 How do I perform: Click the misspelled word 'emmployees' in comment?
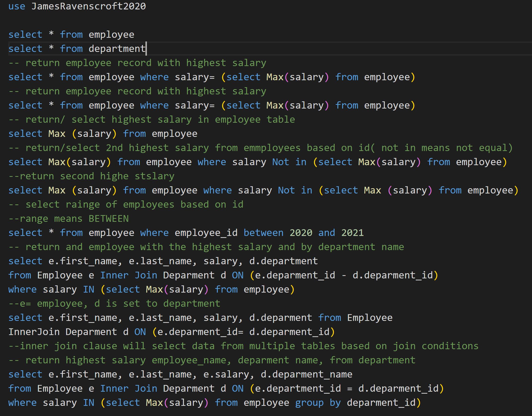272,148
